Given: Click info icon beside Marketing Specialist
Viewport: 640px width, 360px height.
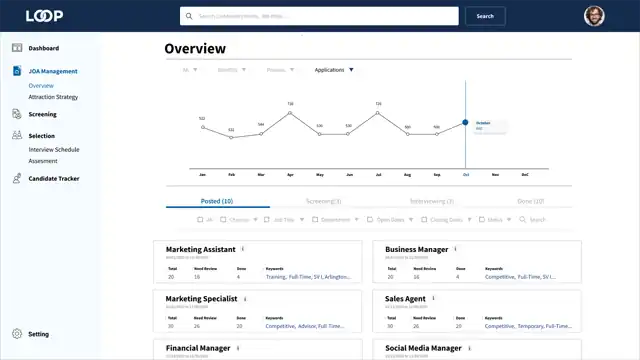Looking at the screenshot, I should (245, 299).
